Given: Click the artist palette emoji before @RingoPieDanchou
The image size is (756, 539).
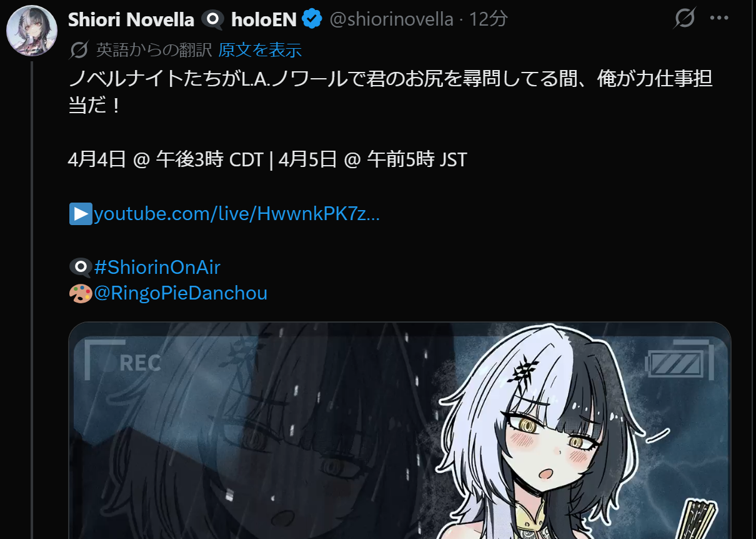Looking at the screenshot, I should pos(81,293).
